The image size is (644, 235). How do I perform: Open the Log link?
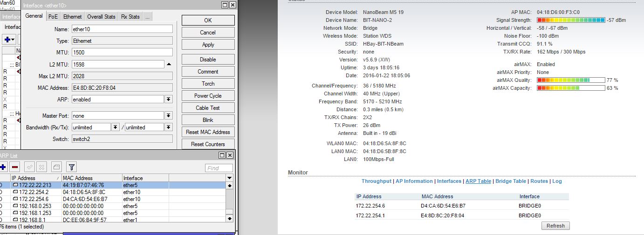coord(557,181)
